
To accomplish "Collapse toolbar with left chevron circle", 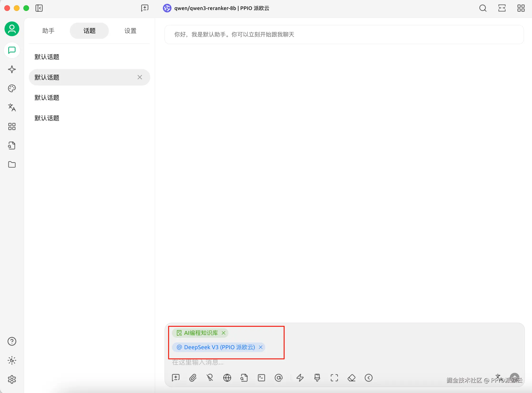I will pyautogui.click(x=368, y=378).
